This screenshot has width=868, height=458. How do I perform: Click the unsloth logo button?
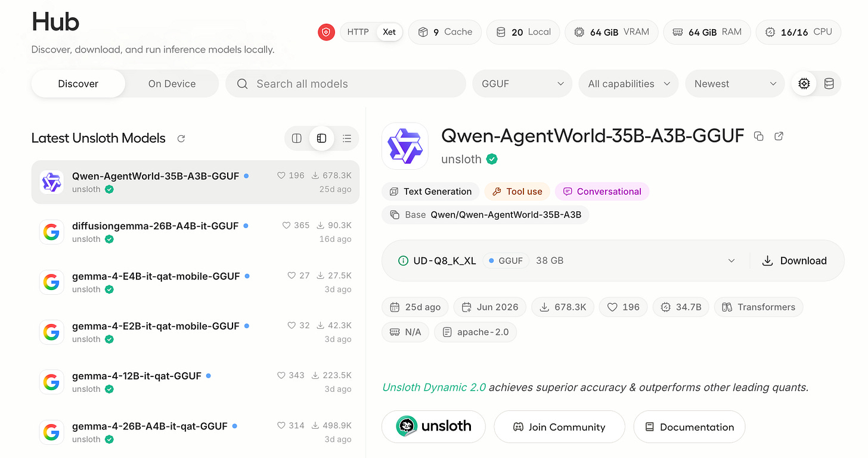click(x=433, y=427)
